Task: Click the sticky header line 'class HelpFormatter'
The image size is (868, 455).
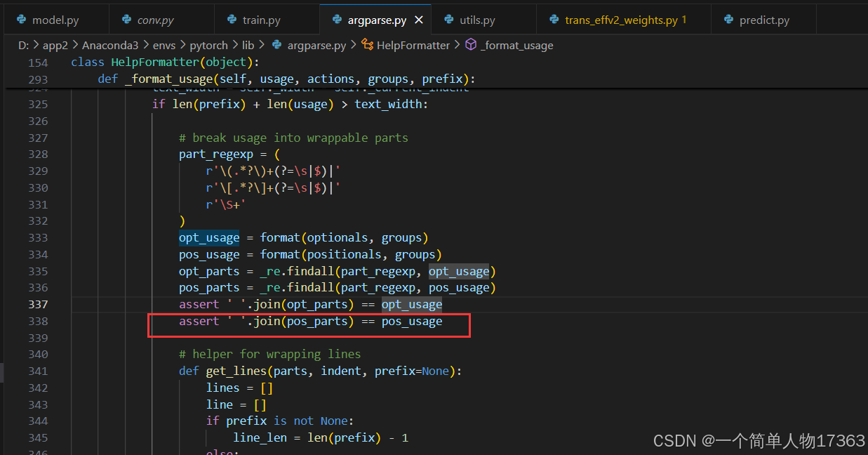Action: (165, 62)
